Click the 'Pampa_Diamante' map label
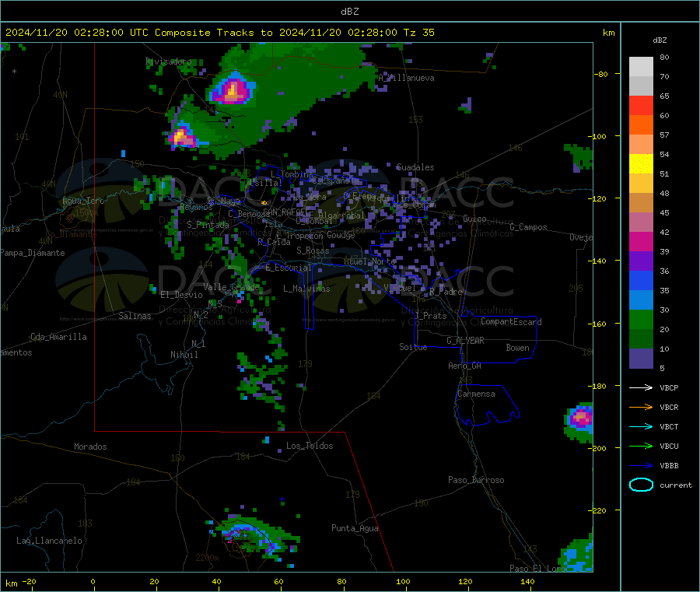This screenshot has width=700, height=592. pos(33,253)
